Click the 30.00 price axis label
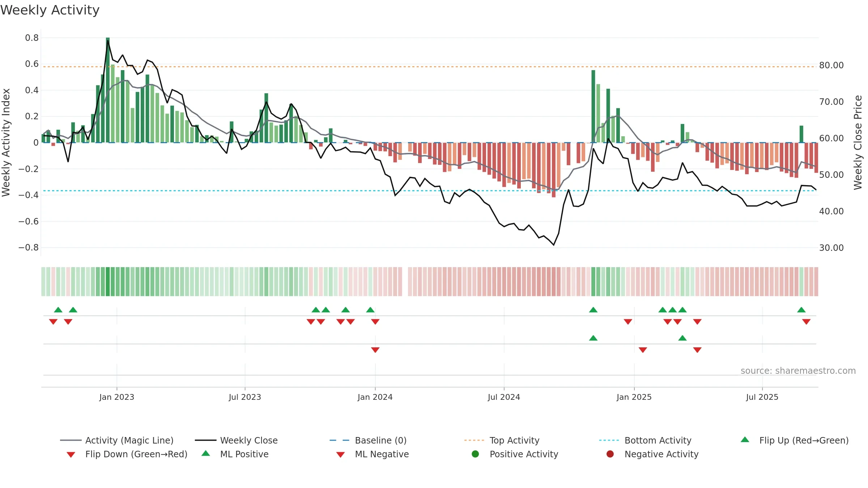This screenshot has width=868, height=488. pyautogui.click(x=831, y=248)
